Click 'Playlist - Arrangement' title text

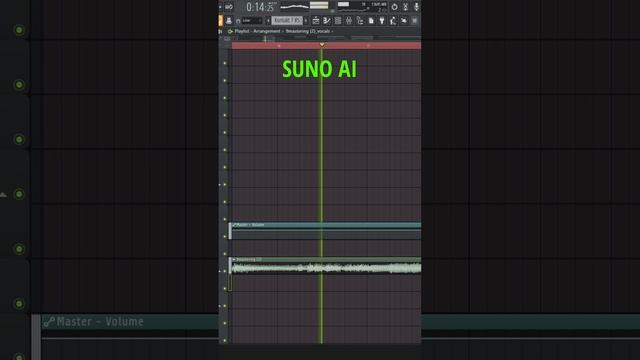[257, 31]
